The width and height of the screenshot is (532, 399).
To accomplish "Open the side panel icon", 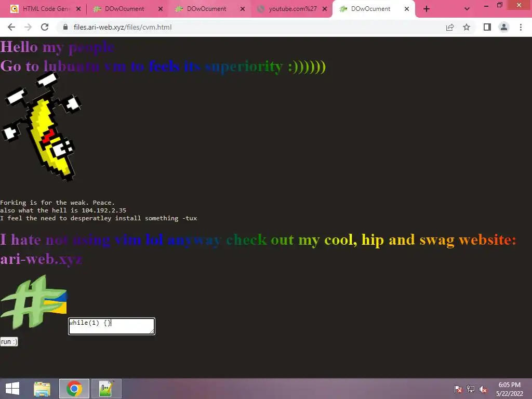I will pyautogui.click(x=487, y=27).
